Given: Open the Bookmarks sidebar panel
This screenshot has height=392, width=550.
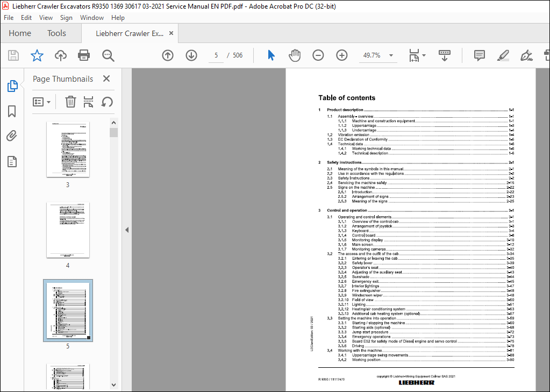Looking at the screenshot, I should (12, 111).
